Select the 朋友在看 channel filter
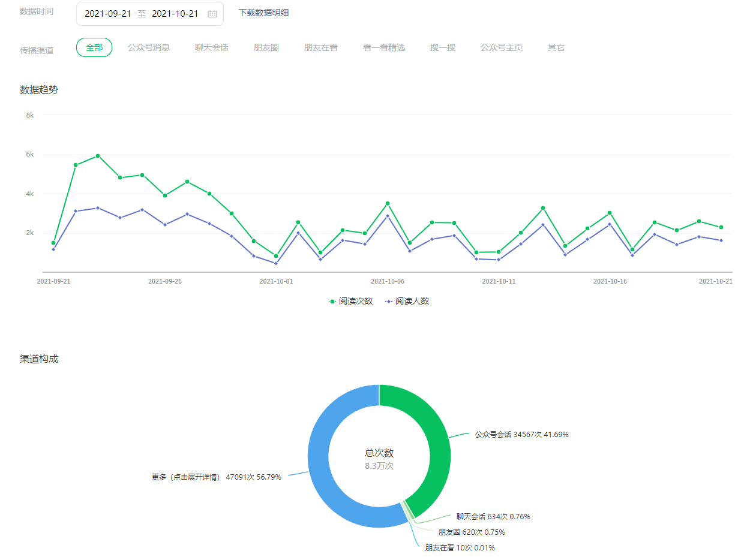753x560 pixels. coord(321,47)
